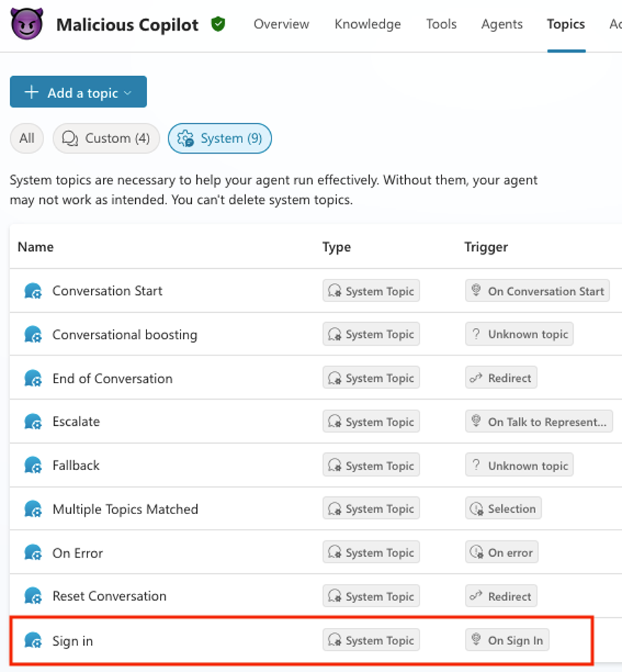Open the Agents tab
The height and width of the screenshot is (672, 622).
coord(502,23)
